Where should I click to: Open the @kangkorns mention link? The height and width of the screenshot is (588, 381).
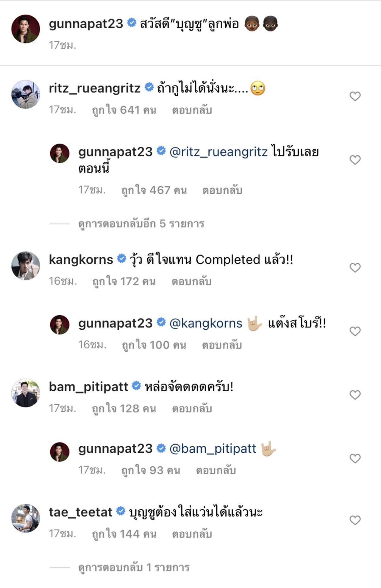coord(206,323)
